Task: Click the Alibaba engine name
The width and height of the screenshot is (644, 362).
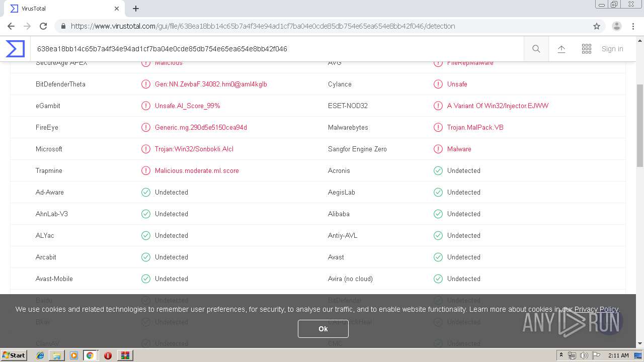Action: click(339, 214)
